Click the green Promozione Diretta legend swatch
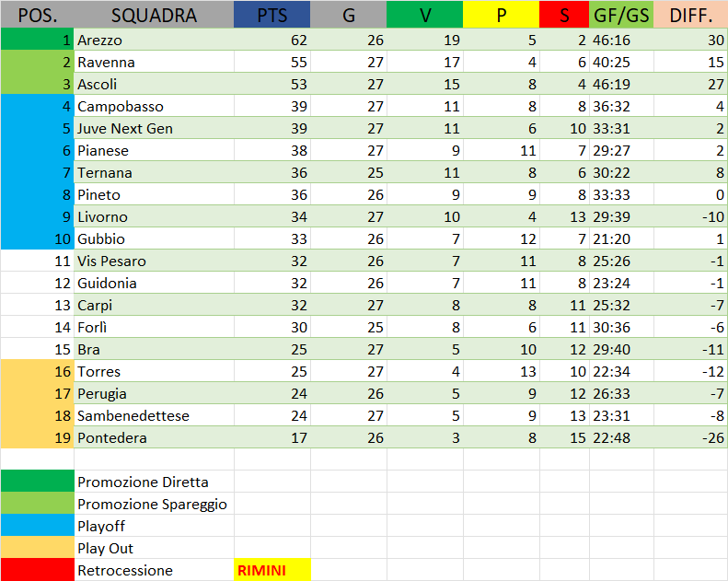Viewport: 728px width, 581px height. tap(37, 482)
